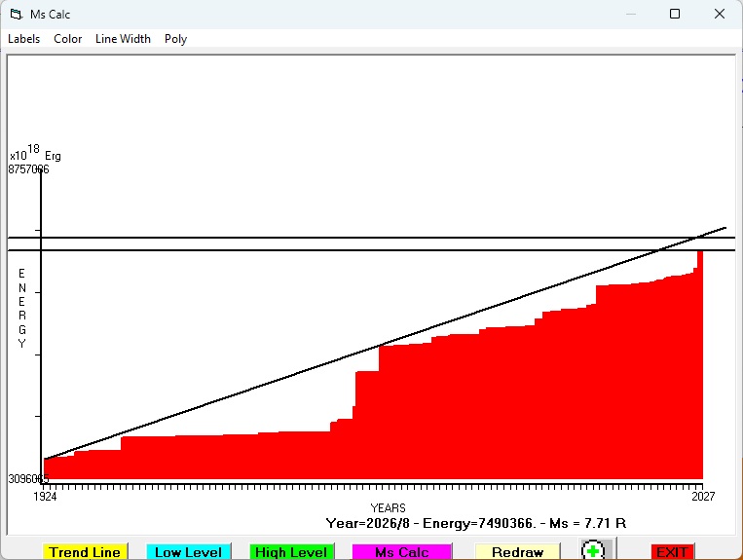
Task: Close the Ms Calc window
Action: coord(720,14)
